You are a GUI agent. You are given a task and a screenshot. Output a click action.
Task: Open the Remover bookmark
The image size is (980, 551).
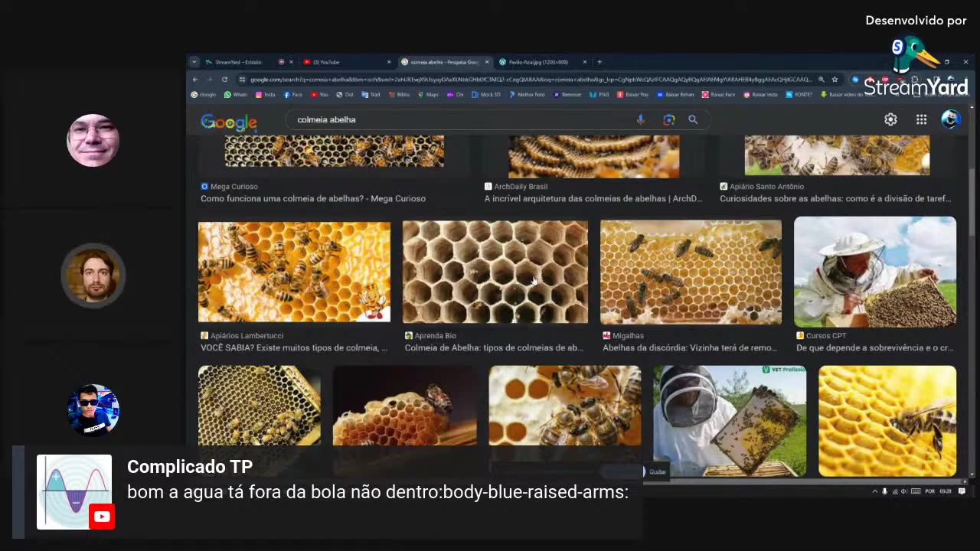(567, 95)
